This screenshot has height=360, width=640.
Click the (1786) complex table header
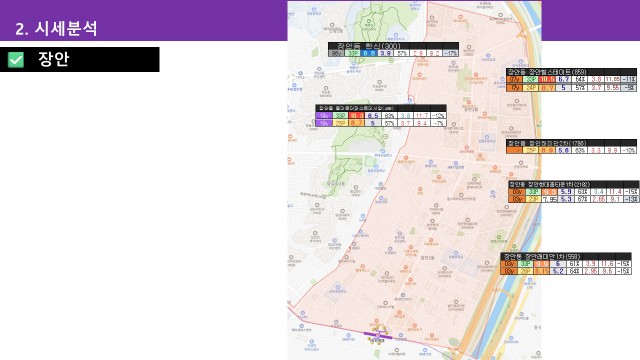pos(571,143)
